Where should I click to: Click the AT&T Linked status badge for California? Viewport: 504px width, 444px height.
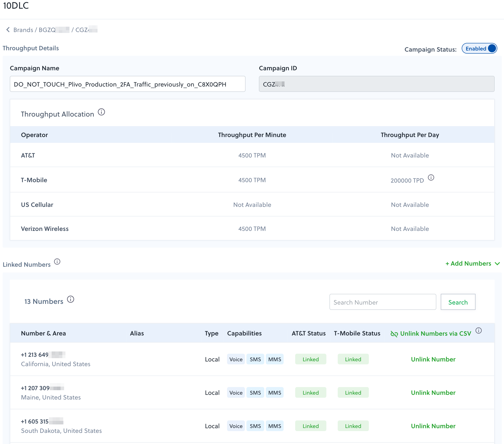coord(311,359)
